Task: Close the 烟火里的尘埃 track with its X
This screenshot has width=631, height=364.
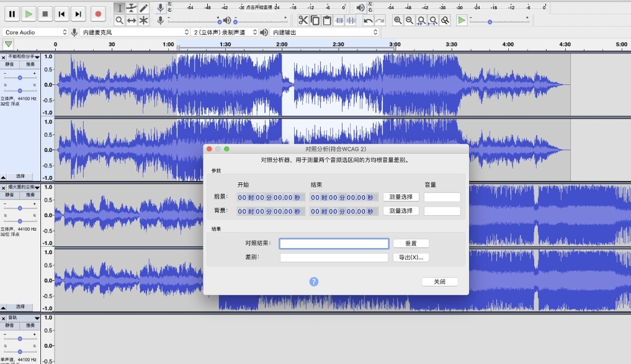Action: pos(3,188)
